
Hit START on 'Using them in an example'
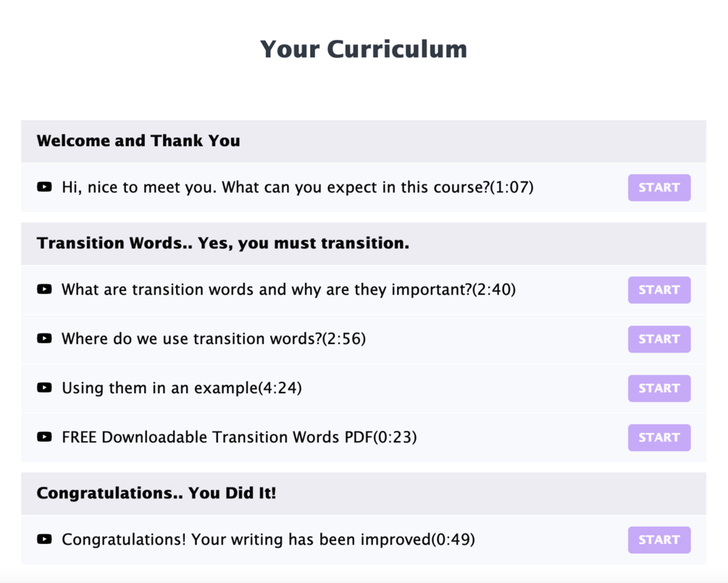658,388
